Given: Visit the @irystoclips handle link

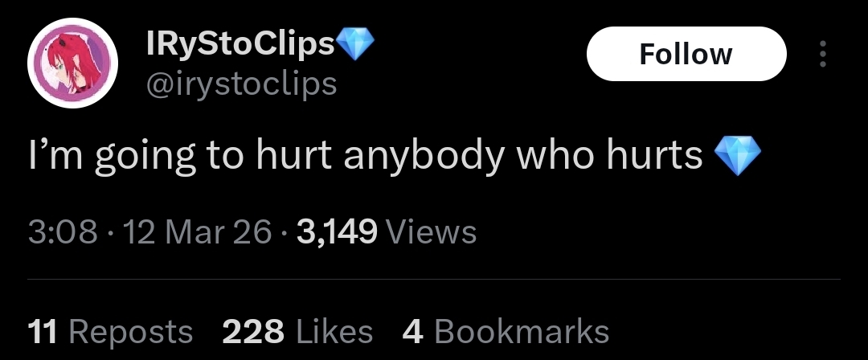Looking at the screenshot, I should [241, 84].
